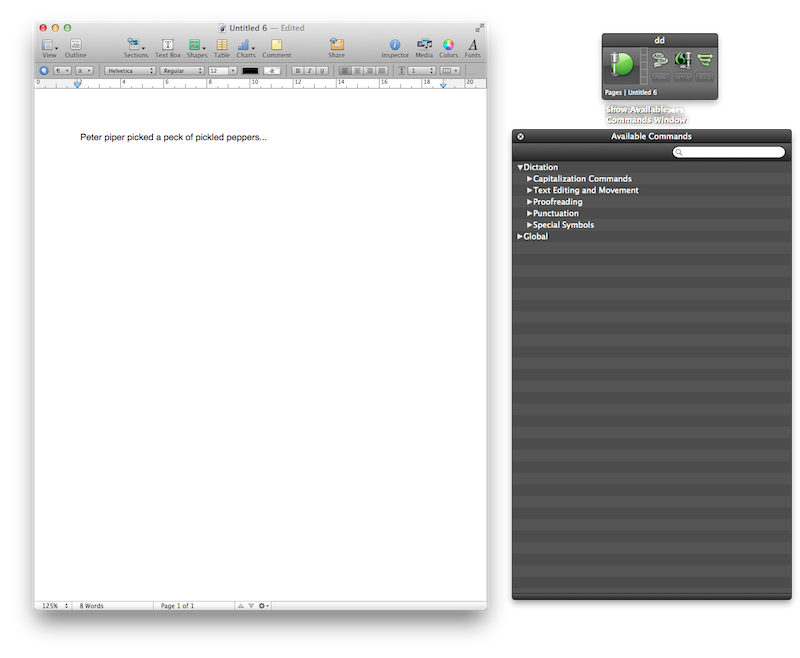Justify text alignment

(x=382, y=70)
